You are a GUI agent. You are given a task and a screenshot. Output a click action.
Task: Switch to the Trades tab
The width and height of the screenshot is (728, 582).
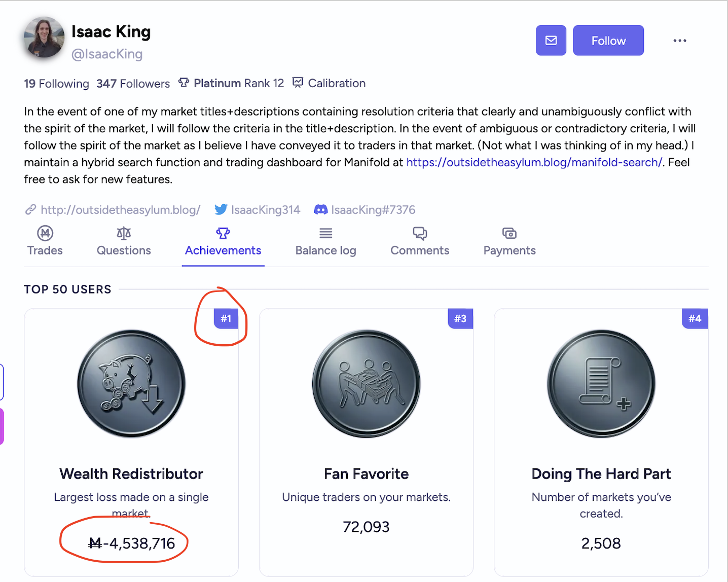[x=45, y=241]
